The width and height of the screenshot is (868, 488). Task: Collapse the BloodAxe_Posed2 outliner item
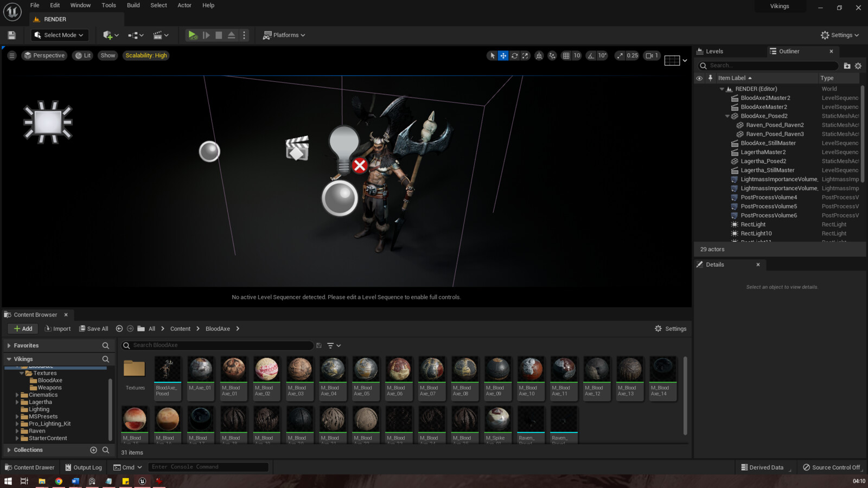727,116
